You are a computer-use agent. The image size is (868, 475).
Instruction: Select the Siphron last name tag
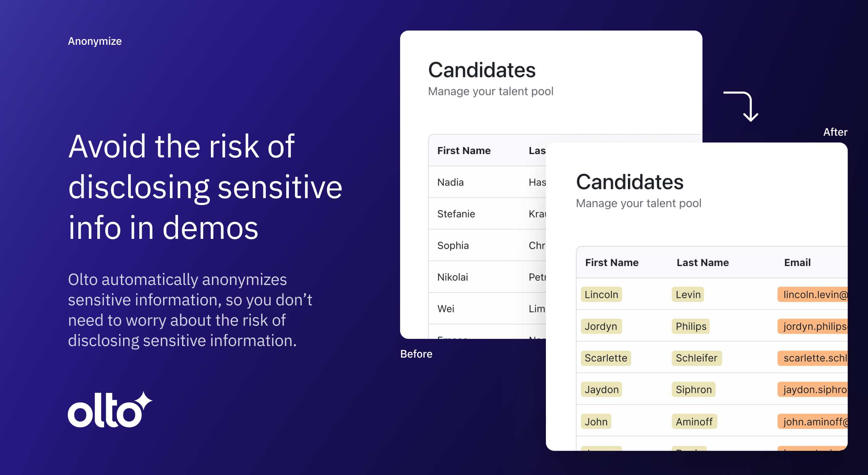coord(693,389)
